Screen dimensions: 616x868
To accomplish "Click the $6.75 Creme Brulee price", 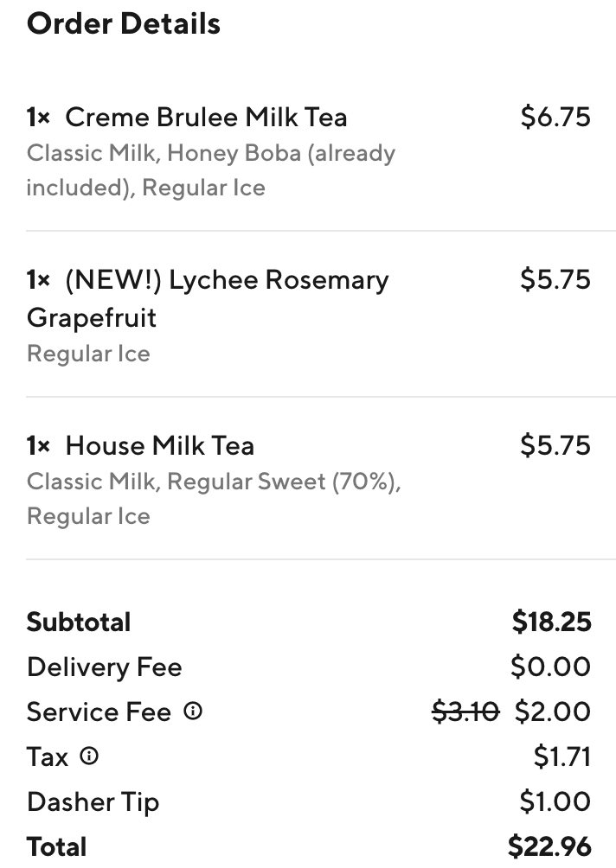I will (555, 117).
